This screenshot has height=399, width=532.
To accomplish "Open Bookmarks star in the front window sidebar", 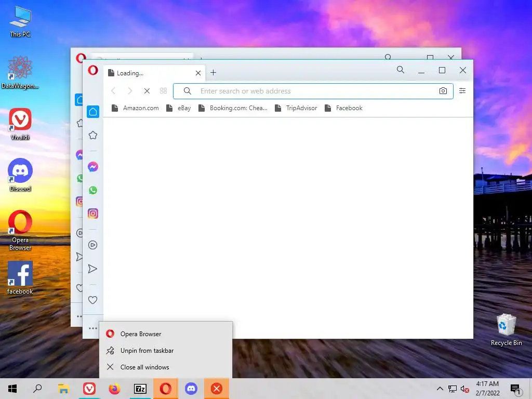I will [x=92, y=136].
